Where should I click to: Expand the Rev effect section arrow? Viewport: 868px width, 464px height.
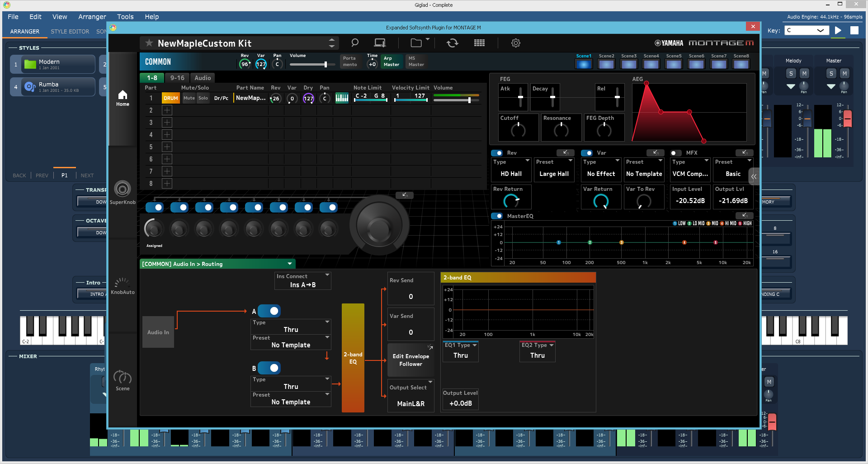[x=566, y=152]
